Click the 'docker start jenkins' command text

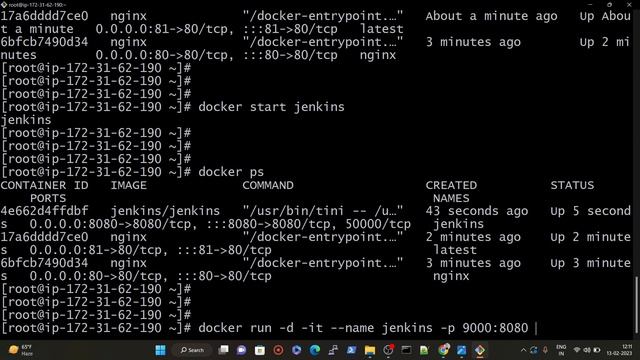271,107
